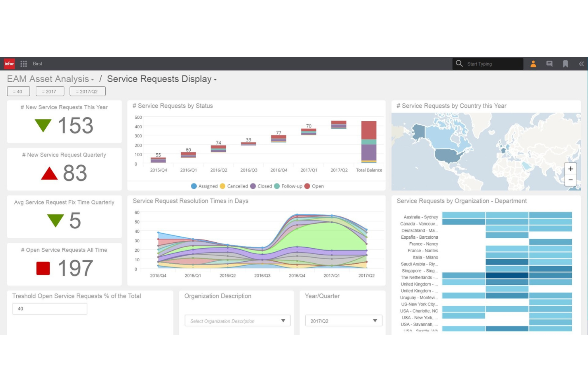Open the apps grid menu
This screenshot has height=392, width=588.
24,64
